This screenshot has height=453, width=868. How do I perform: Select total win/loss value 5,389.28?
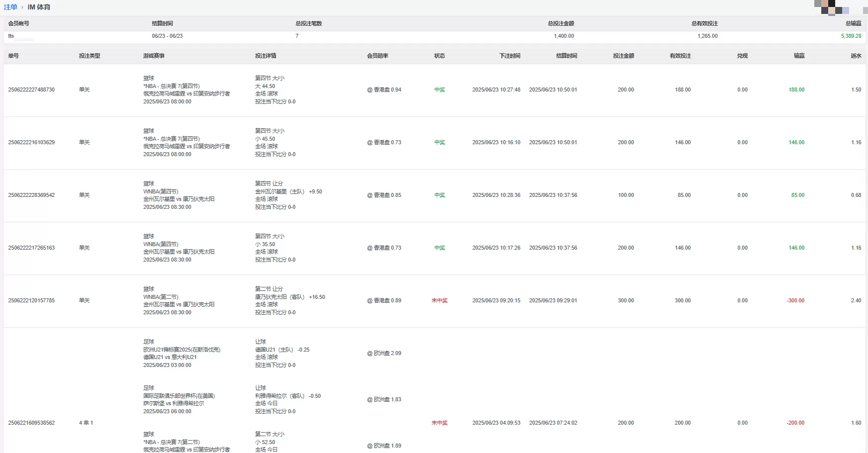[851, 36]
